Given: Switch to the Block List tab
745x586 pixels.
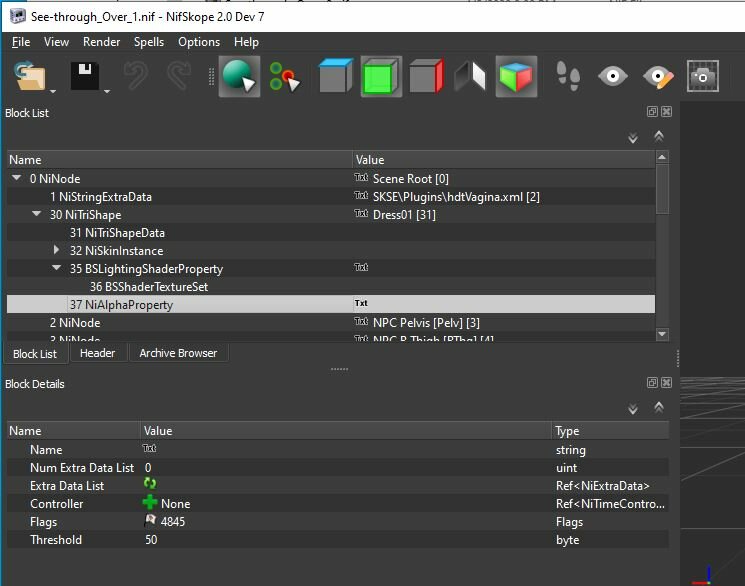Looking at the screenshot, I should click(x=35, y=354).
